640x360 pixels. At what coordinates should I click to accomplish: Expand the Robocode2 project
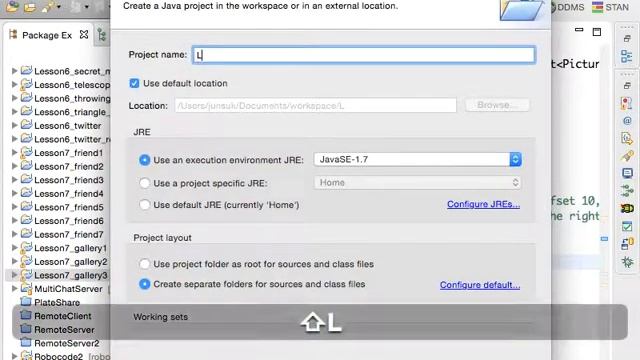click(14, 356)
